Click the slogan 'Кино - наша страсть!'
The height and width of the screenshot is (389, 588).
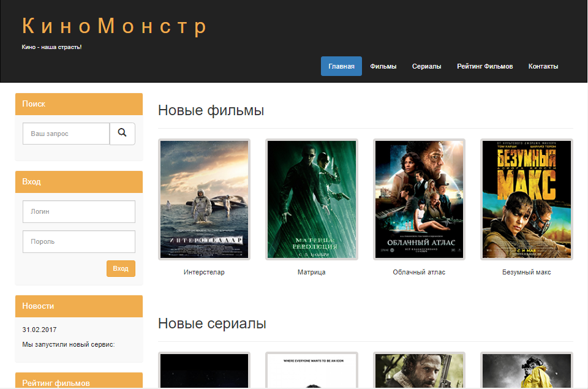[51, 47]
